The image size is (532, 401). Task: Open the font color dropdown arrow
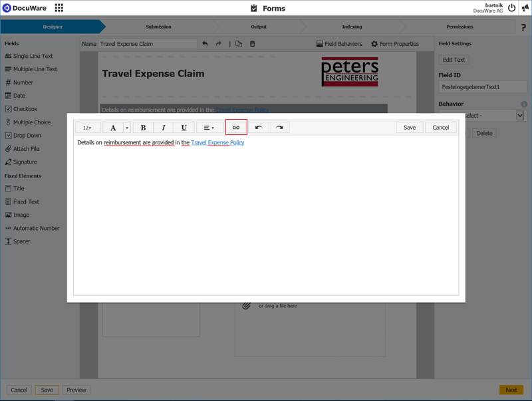[127, 128]
